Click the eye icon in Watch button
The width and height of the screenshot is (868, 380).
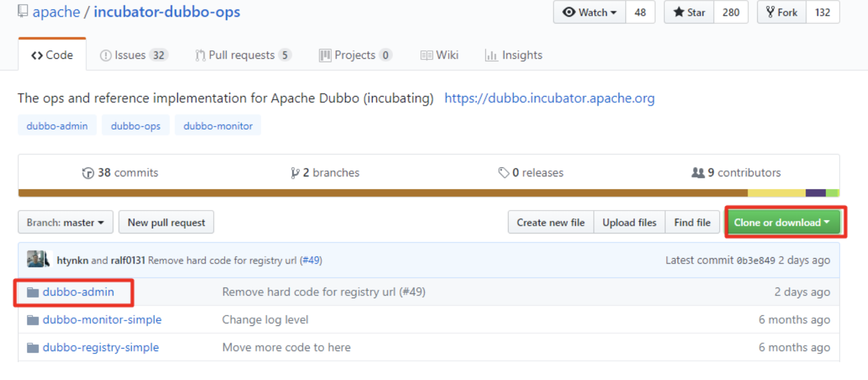(x=569, y=12)
